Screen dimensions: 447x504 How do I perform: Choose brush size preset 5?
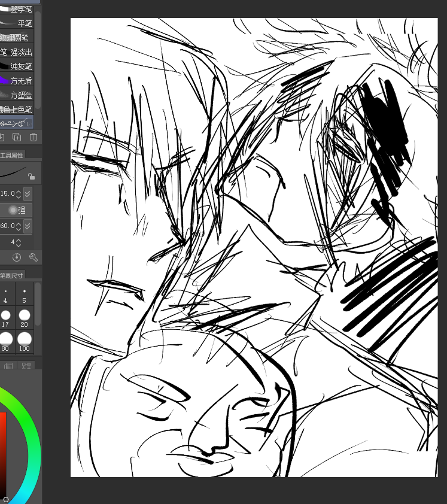[24, 295]
